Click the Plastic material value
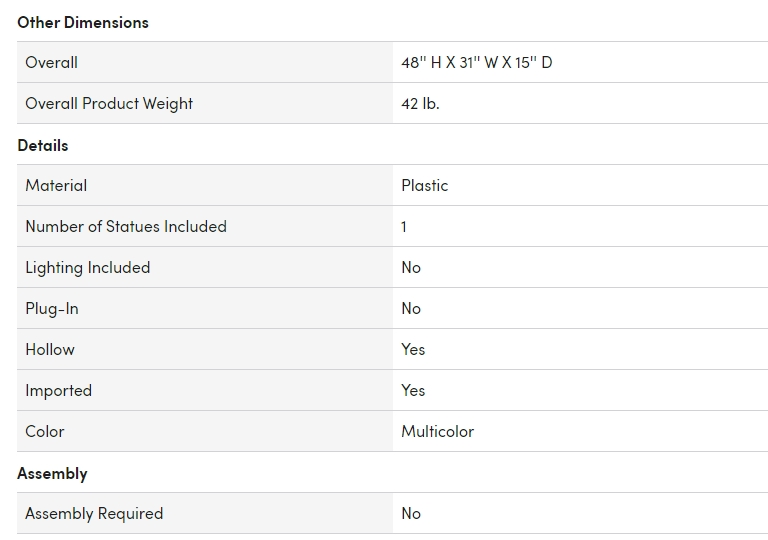 [425, 185]
